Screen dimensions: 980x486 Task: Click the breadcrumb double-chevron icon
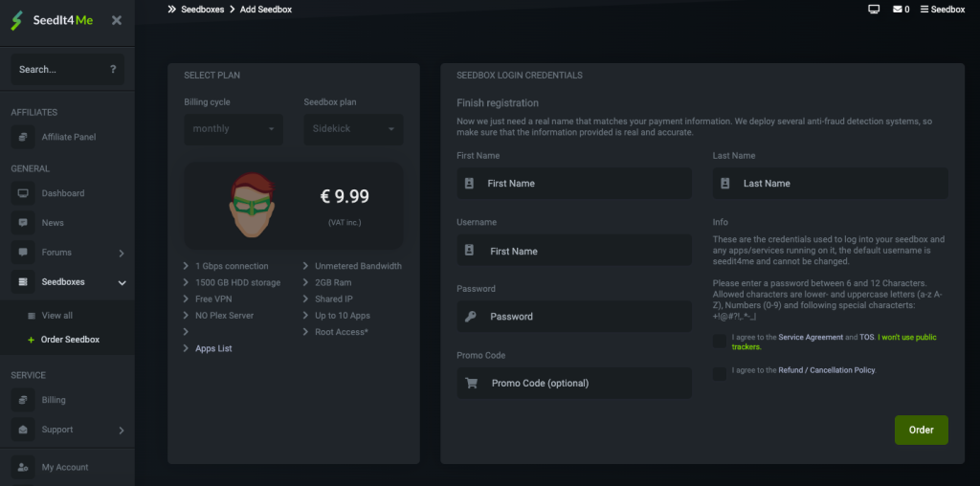coord(172,10)
